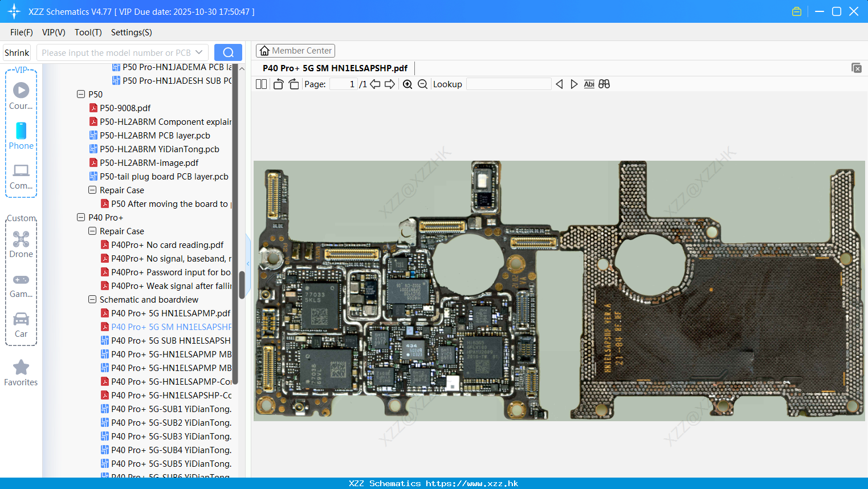Click the Shrink button

pyautogui.click(x=17, y=52)
